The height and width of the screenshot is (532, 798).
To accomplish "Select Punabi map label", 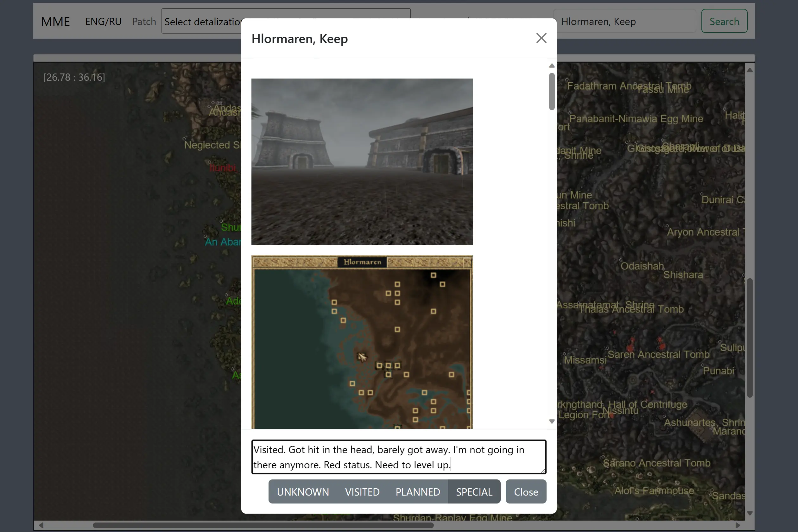I will point(719,371).
